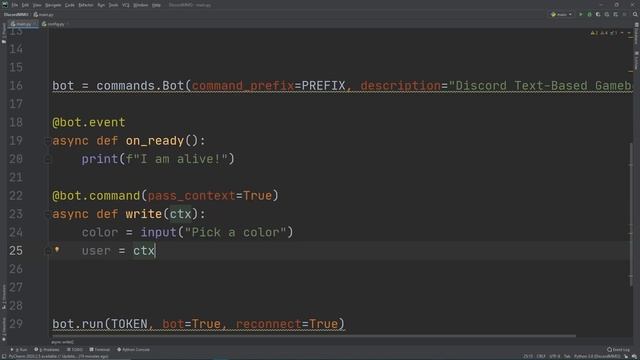Click the horizontal editor scrollbar
Image resolution: width=640 pixels, height=360 pixels.
(x=314, y=336)
